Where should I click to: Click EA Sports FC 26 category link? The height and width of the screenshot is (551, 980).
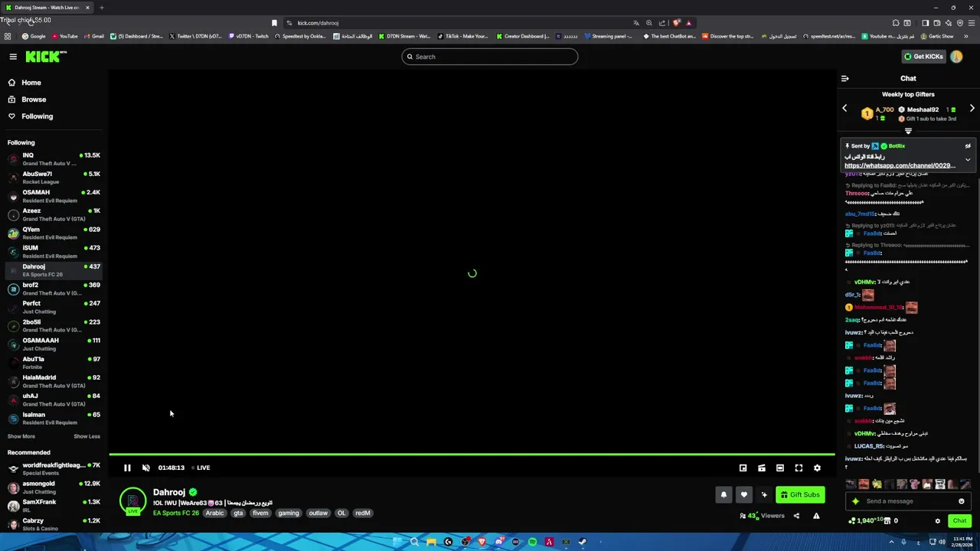[176, 513]
